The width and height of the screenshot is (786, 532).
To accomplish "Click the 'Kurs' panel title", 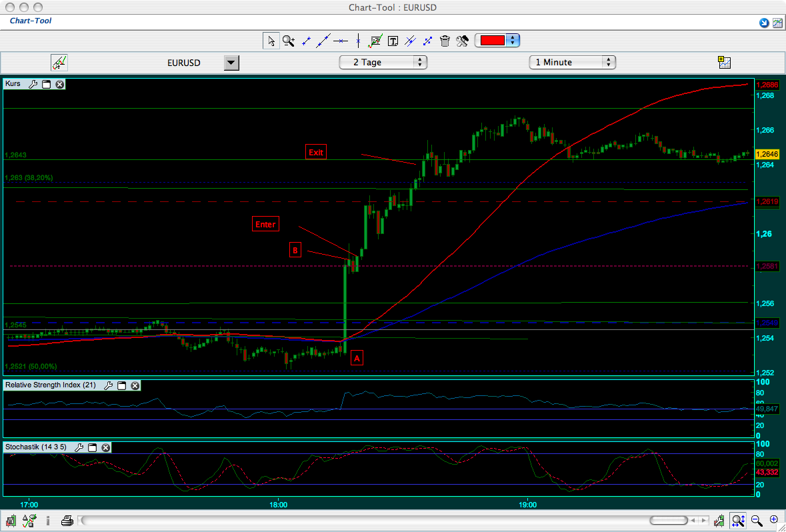I will 13,84.
